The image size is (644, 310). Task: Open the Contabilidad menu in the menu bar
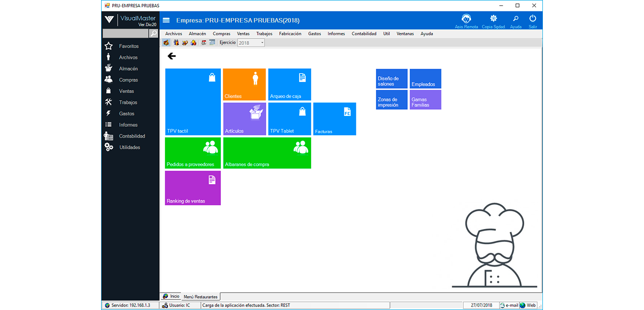point(364,34)
